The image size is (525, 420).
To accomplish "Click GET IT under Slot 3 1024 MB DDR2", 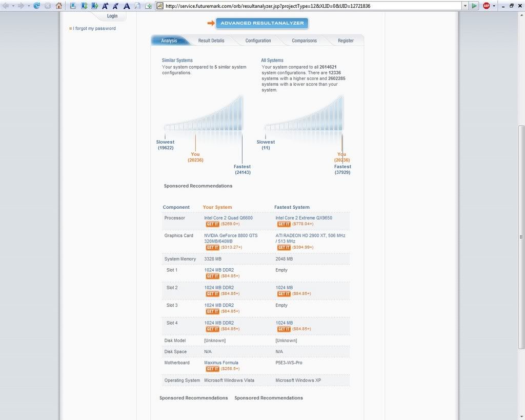I will (x=212, y=311).
